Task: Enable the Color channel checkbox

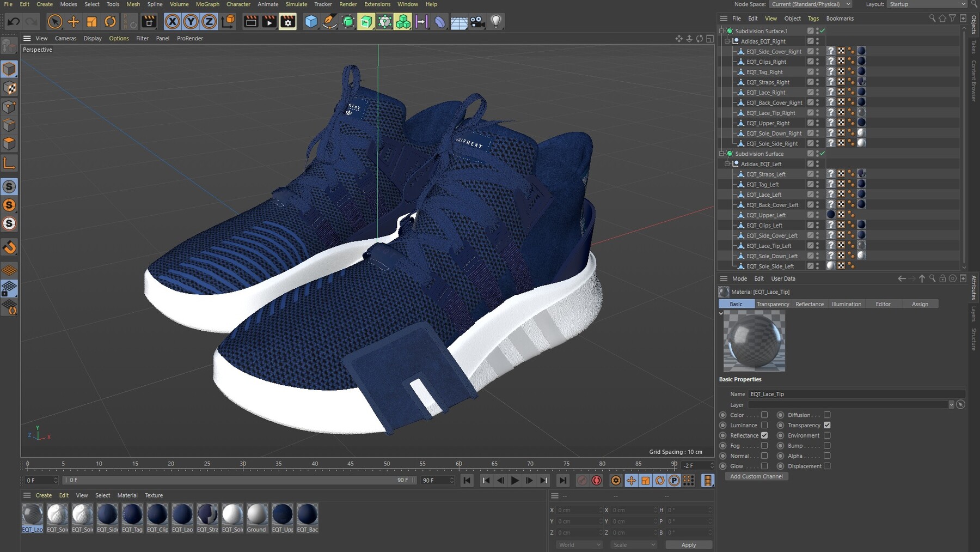Action: [x=764, y=415]
